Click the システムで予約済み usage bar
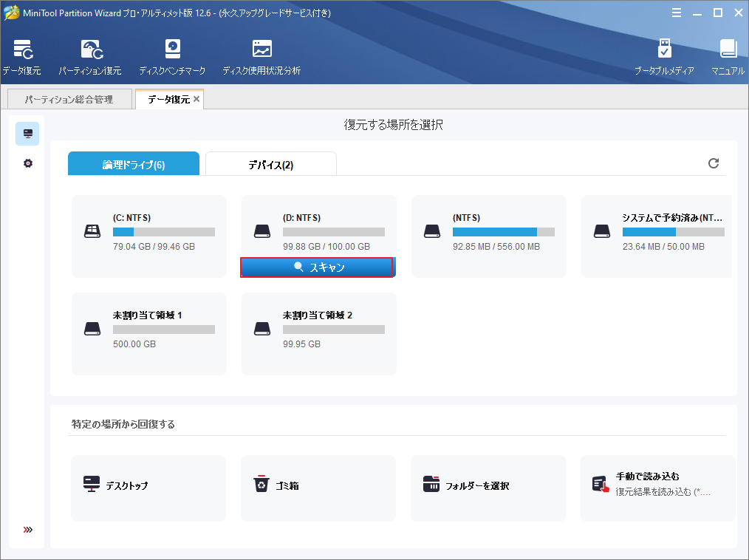 click(x=674, y=232)
